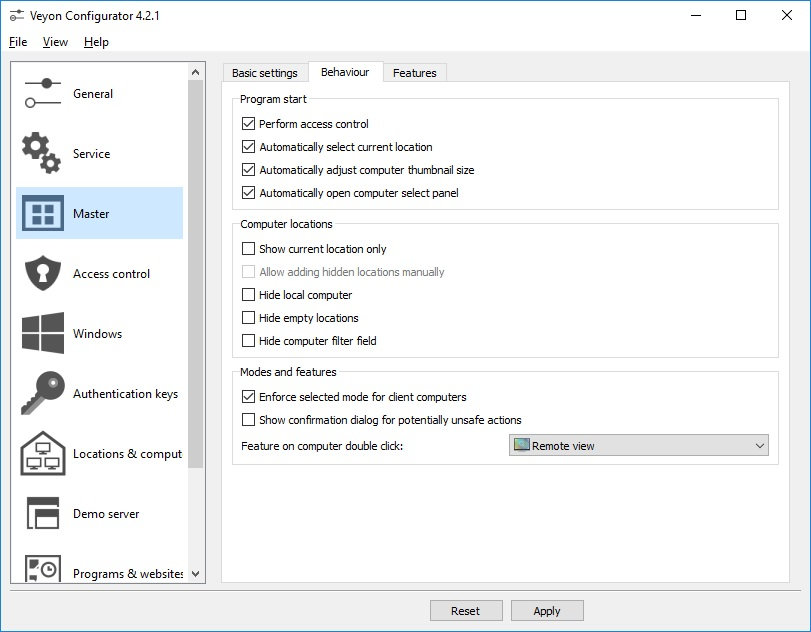Click the sidebar scroll up arrow
The image size is (811, 632).
196,72
